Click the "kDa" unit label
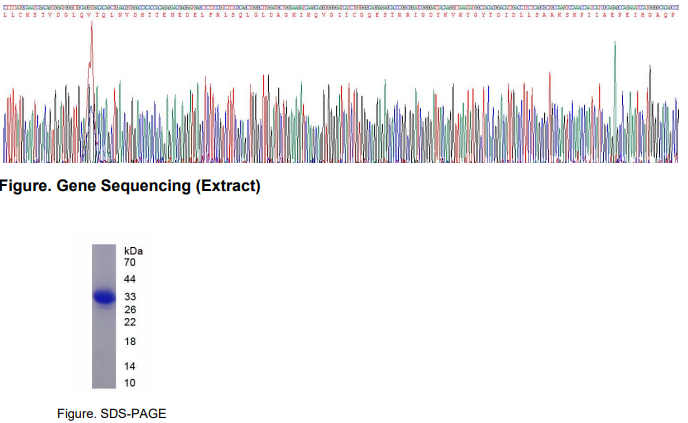Viewport: 688px width, 423px height. tap(133, 251)
